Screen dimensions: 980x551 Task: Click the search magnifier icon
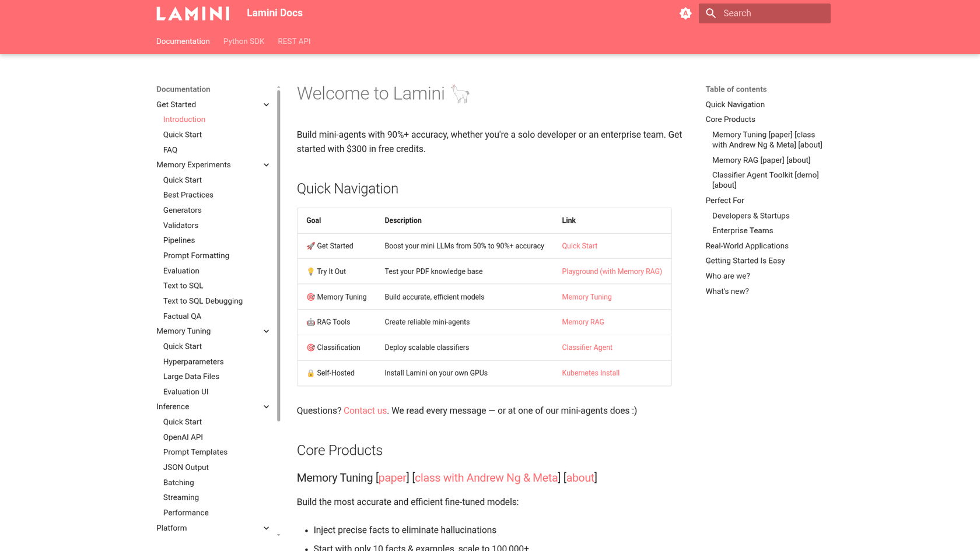(710, 13)
